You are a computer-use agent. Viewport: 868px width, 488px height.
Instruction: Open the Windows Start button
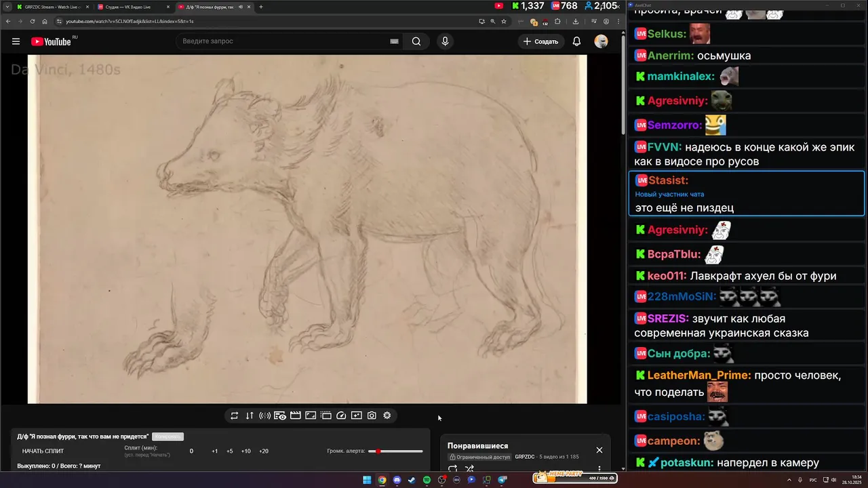click(x=367, y=480)
